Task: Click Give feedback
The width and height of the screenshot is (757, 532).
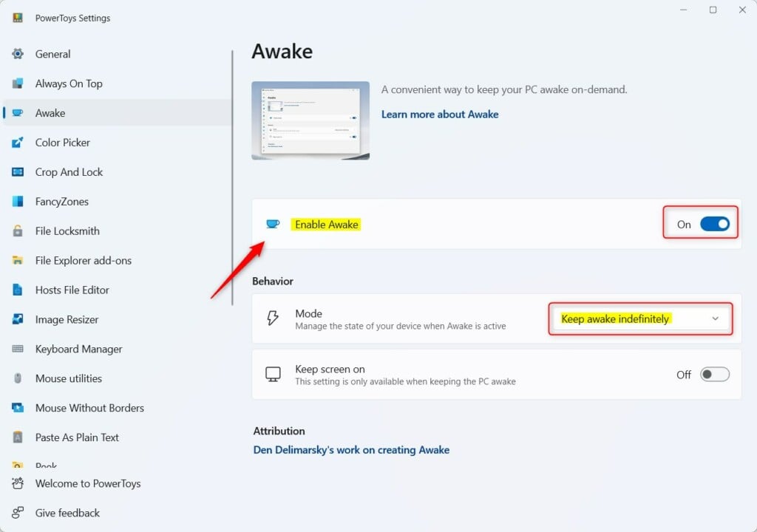Action: (118, 512)
